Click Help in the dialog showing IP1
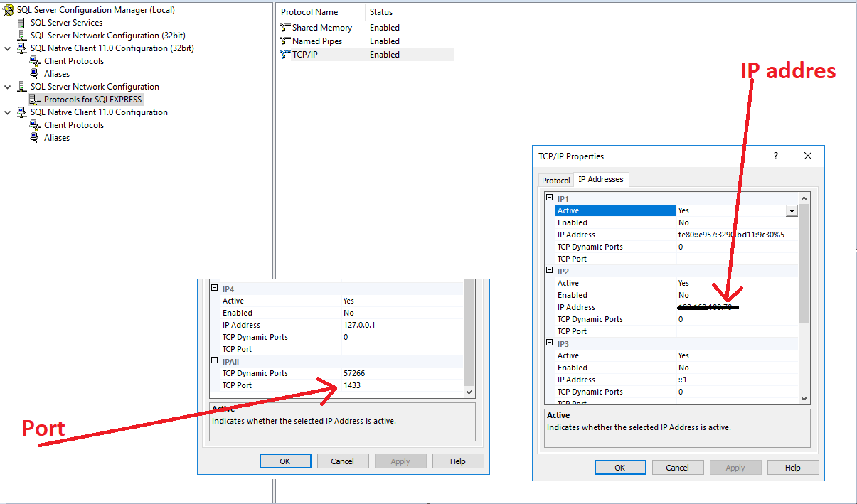This screenshot has width=857, height=504. [793, 468]
